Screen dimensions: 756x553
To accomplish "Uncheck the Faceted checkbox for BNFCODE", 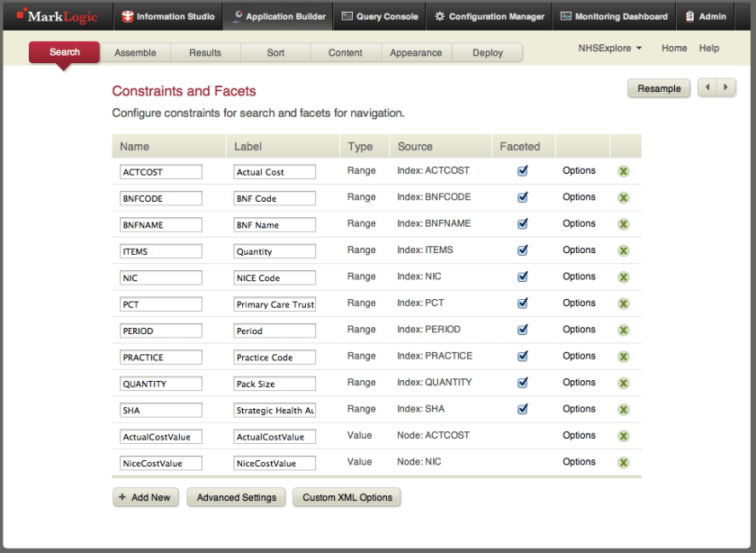I will [522, 197].
